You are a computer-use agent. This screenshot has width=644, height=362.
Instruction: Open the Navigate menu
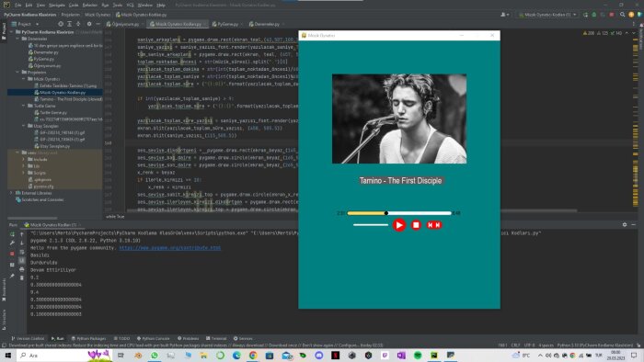pyautogui.click(x=57, y=6)
